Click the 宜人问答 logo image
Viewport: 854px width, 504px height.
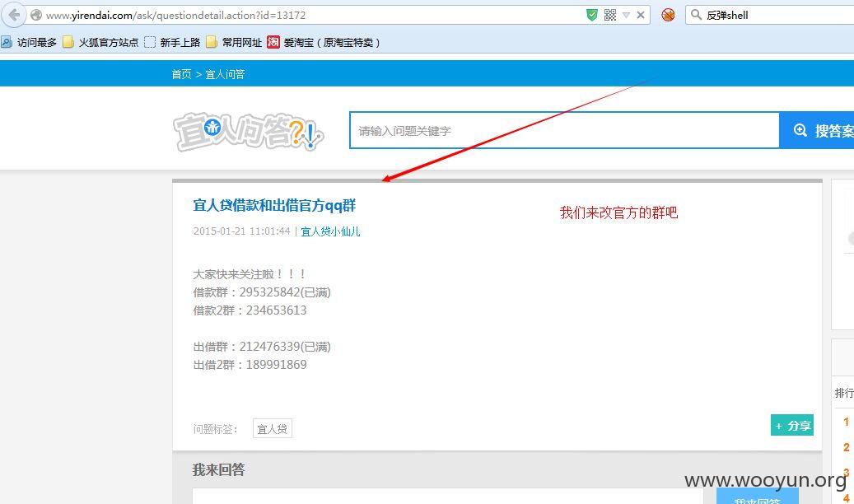[x=249, y=131]
